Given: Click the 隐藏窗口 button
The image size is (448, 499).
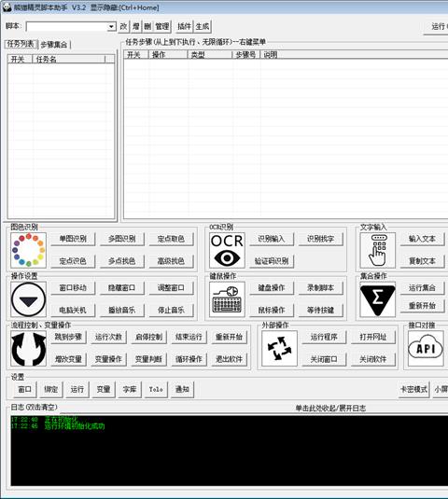Looking at the screenshot, I should tap(122, 287).
